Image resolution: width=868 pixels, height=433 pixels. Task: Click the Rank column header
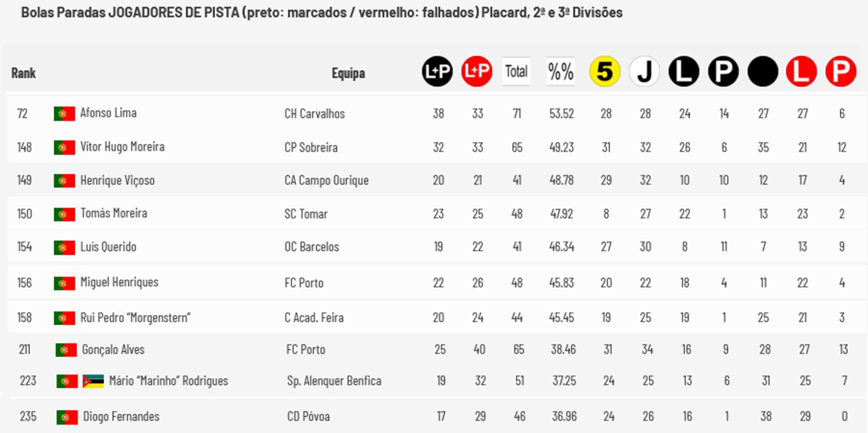(x=24, y=73)
